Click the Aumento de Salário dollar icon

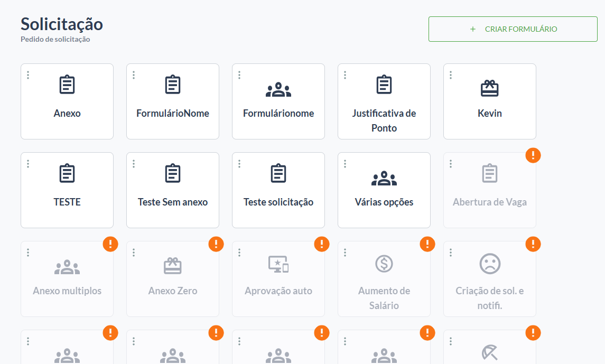pyautogui.click(x=384, y=264)
